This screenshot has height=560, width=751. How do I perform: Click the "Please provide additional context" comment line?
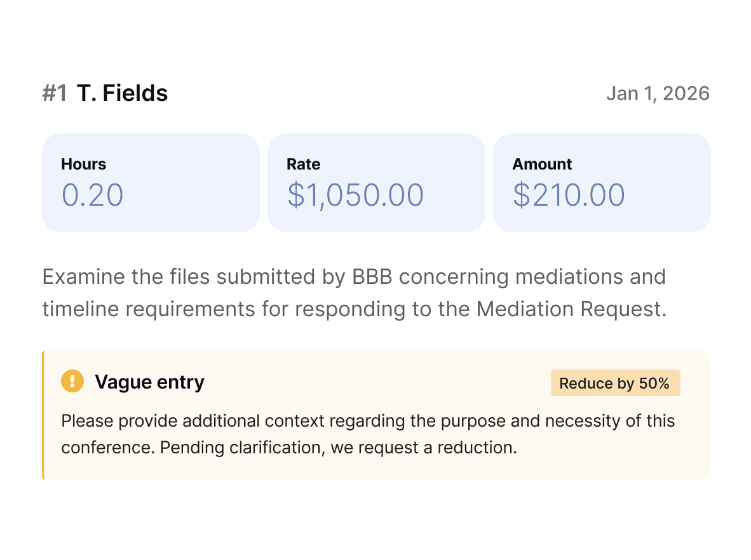[x=368, y=421]
